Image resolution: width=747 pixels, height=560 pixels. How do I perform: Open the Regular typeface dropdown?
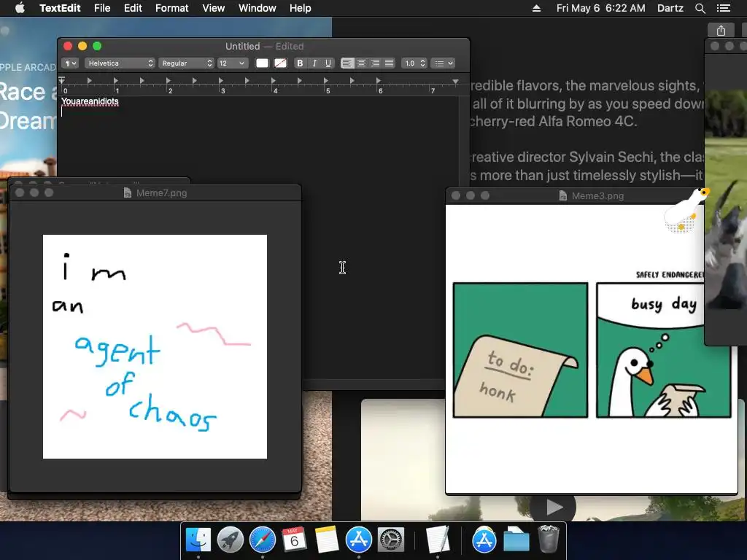click(186, 63)
